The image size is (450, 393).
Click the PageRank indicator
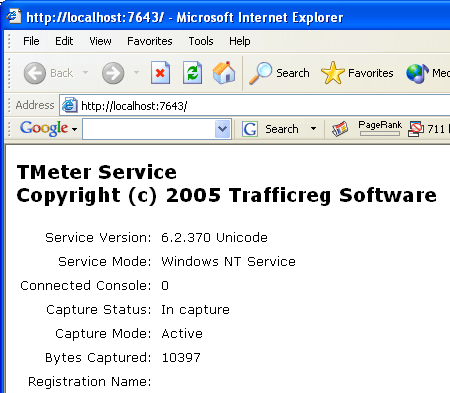(x=380, y=128)
